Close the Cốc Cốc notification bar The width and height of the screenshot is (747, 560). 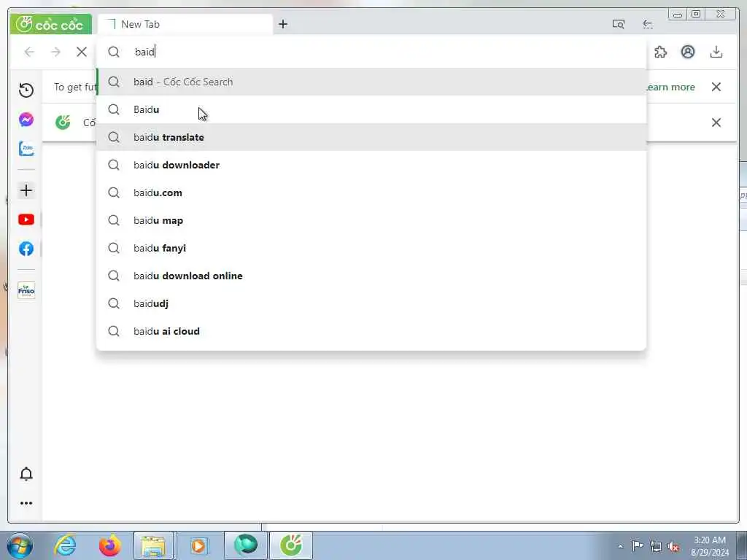tap(716, 122)
